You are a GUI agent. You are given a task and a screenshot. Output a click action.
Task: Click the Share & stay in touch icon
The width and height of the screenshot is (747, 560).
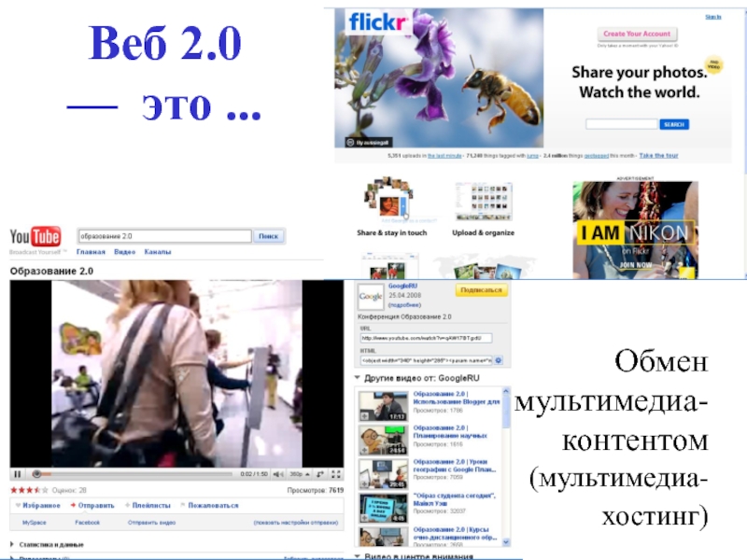[389, 199]
